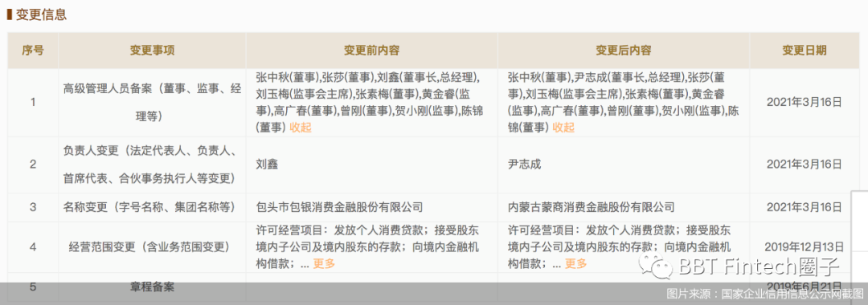
Task: Select the 变更日期 column header
Action: click(805, 51)
